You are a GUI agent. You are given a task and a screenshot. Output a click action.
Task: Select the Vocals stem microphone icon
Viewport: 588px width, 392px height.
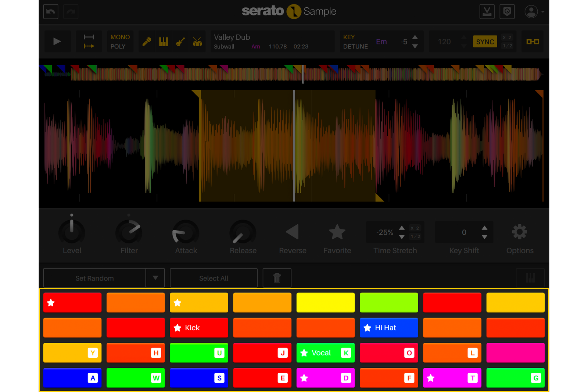147,41
